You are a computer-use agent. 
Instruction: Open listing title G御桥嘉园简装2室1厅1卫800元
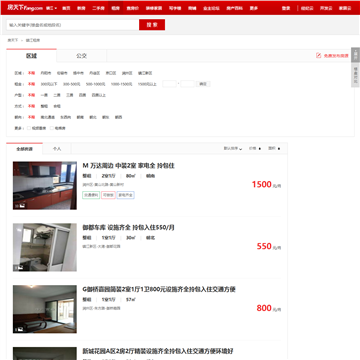click(159, 289)
